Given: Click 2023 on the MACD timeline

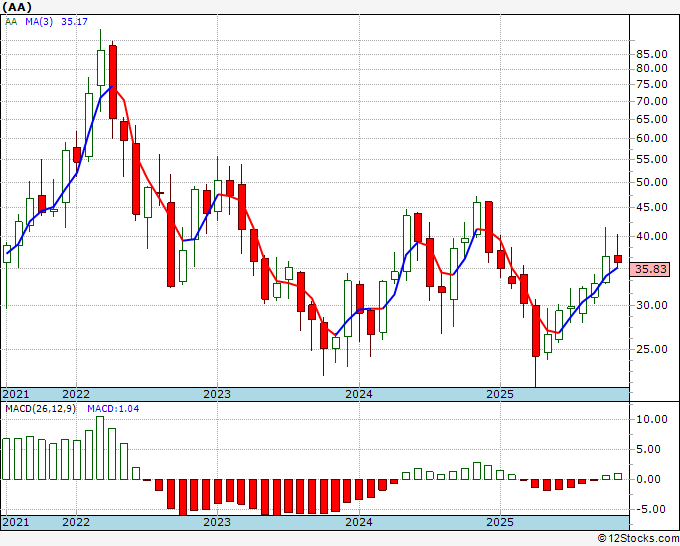Looking at the screenshot, I should pyautogui.click(x=217, y=522).
